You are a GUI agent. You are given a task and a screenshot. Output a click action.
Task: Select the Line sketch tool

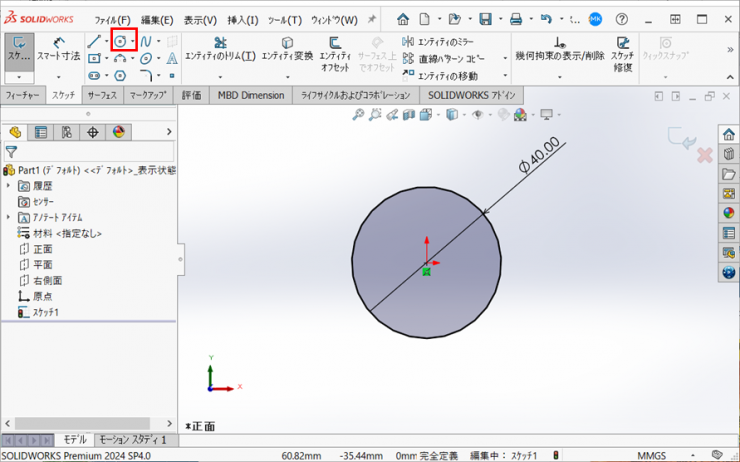[x=94, y=41]
